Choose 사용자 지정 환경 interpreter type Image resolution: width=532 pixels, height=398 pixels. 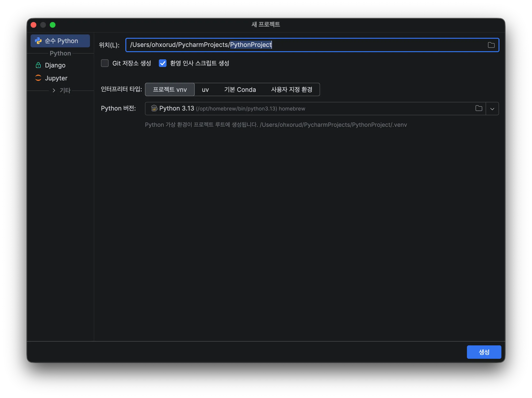point(292,90)
